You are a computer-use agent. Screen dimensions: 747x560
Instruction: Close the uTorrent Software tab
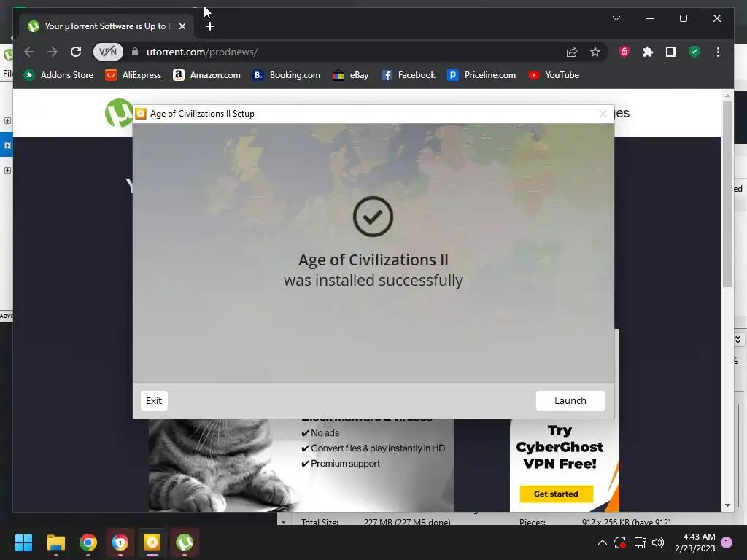pos(182,26)
